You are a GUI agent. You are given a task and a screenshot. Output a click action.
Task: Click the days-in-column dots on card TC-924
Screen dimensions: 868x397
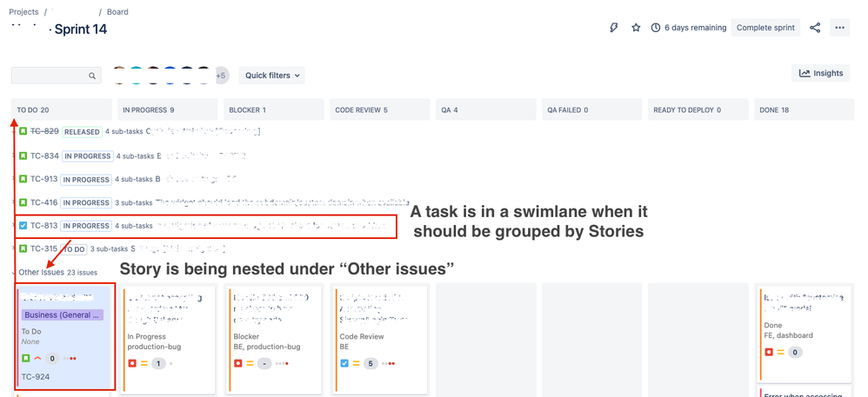click(x=70, y=358)
